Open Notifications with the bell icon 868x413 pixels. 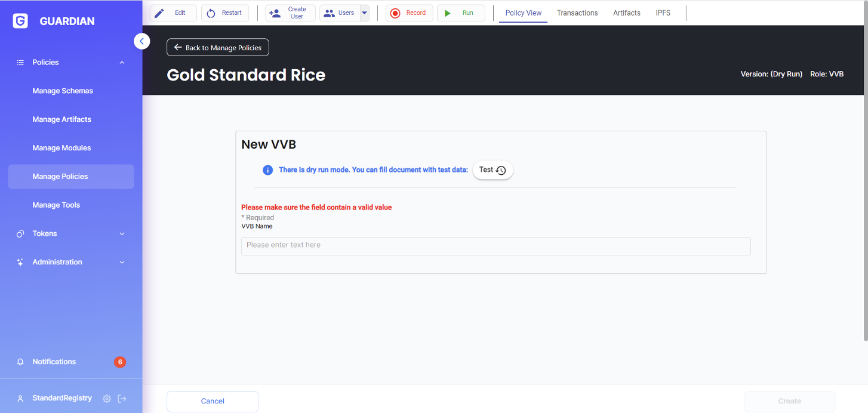20,362
